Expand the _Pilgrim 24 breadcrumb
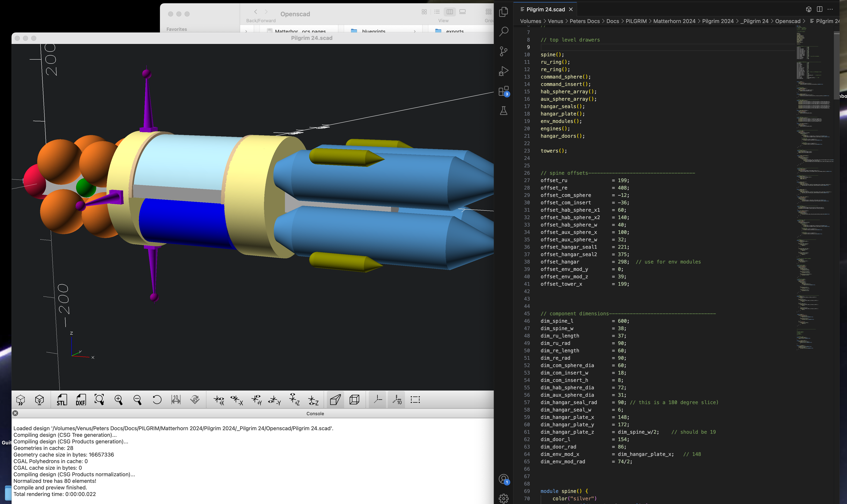The width and height of the screenshot is (847, 504). pos(754,21)
